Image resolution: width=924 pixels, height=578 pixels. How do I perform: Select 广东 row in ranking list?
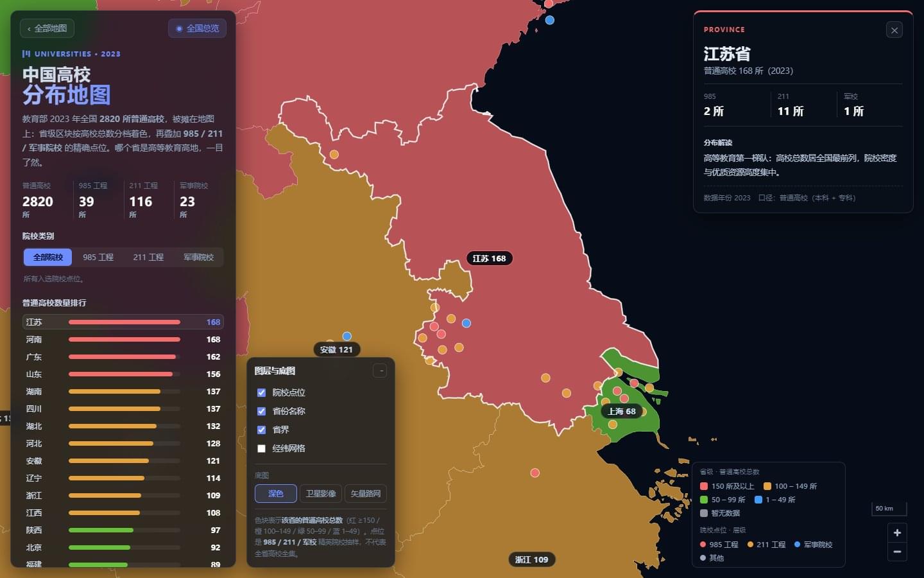coord(123,356)
